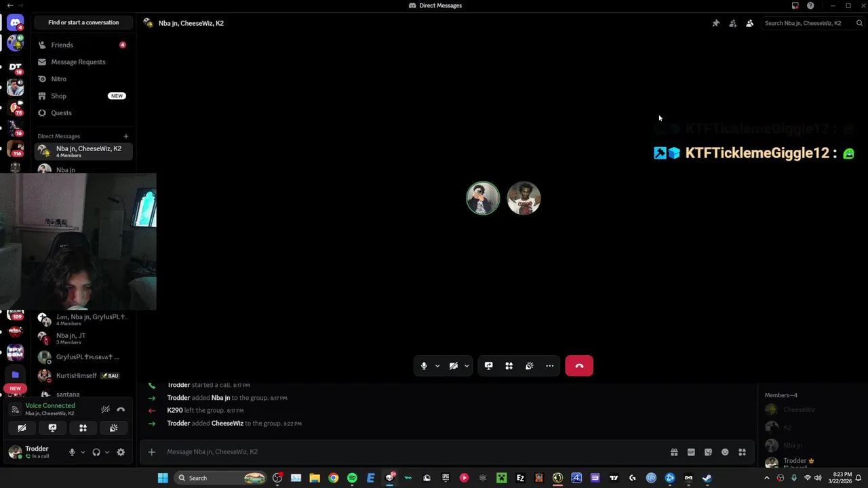The height and width of the screenshot is (488, 868).
Task: Toggle noise suppression in voice panel
Action: tap(105, 409)
